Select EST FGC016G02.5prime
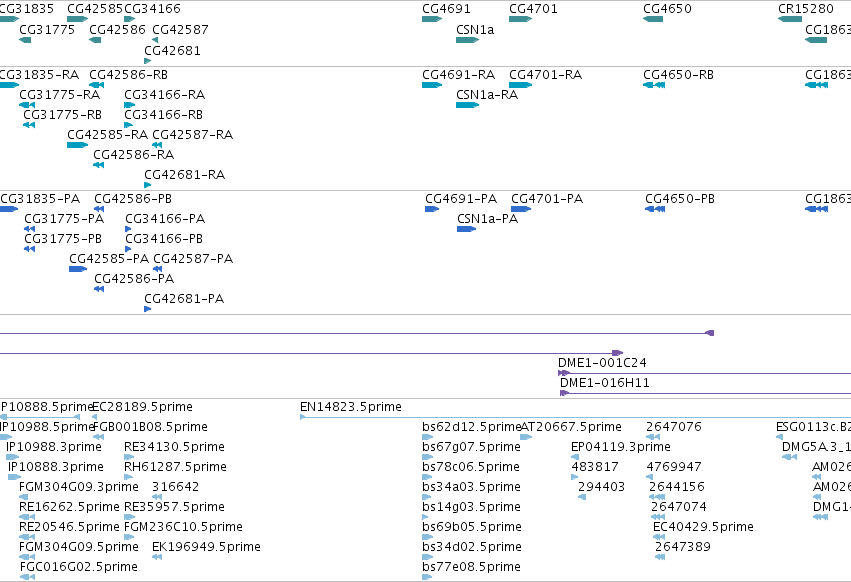This screenshot has height=582, width=851. (x=79, y=567)
